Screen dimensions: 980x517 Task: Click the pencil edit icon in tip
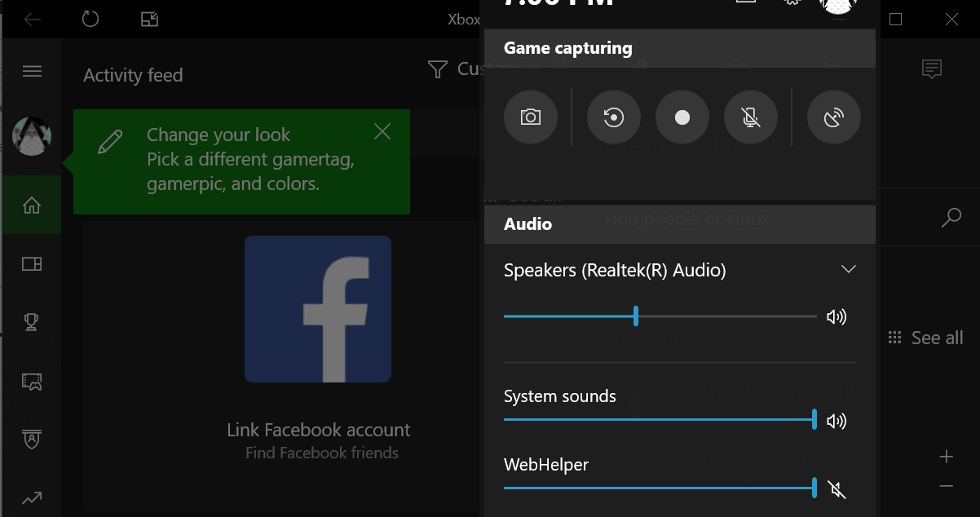click(x=109, y=141)
